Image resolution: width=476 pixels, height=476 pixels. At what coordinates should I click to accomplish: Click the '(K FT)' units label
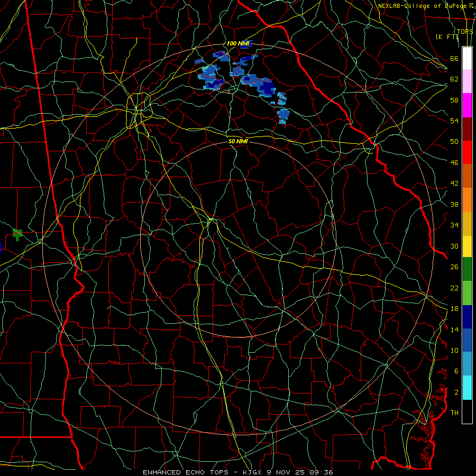click(447, 36)
